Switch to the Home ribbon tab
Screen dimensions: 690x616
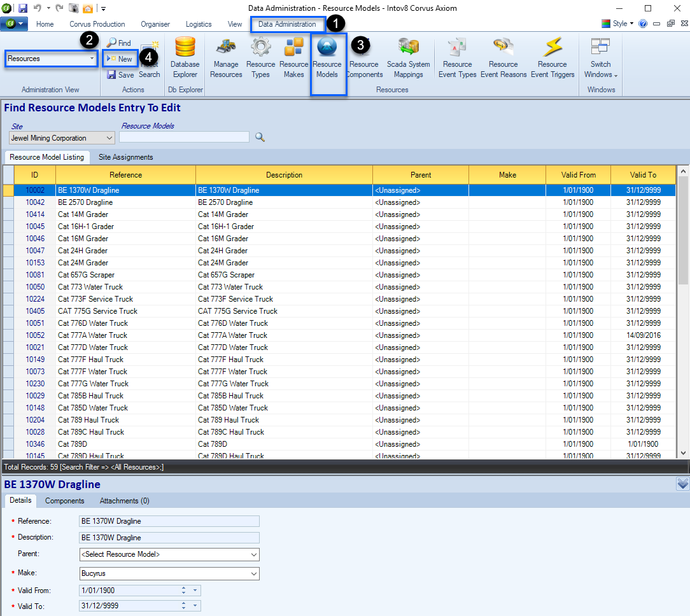coord(45,24)
